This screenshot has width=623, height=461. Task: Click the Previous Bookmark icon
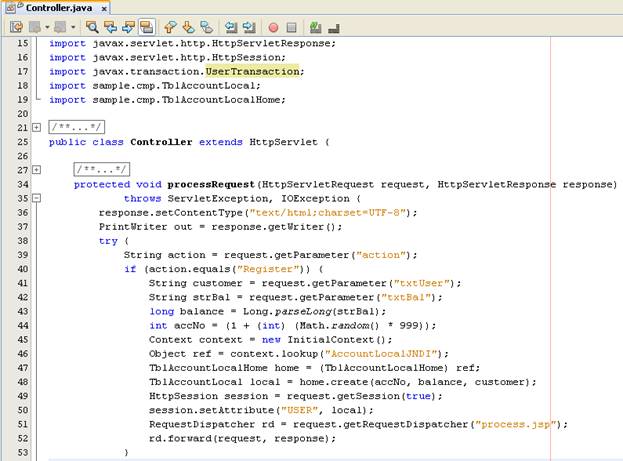point(170,27)
